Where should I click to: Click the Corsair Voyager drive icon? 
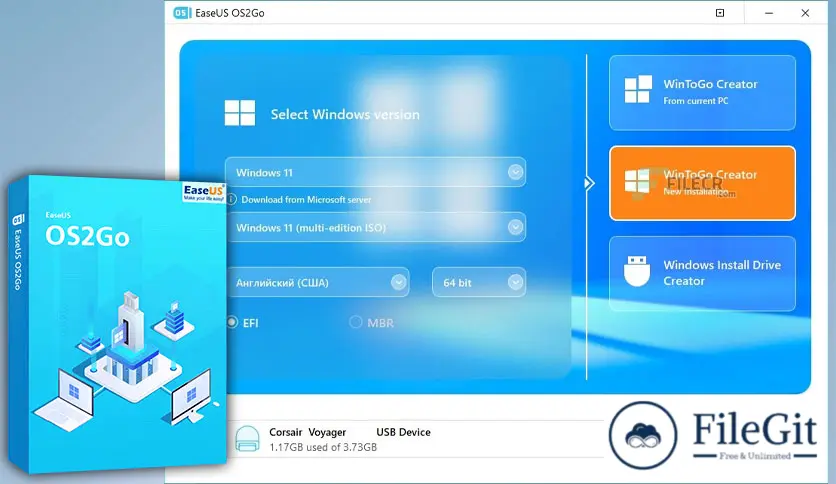click(247, 438)
